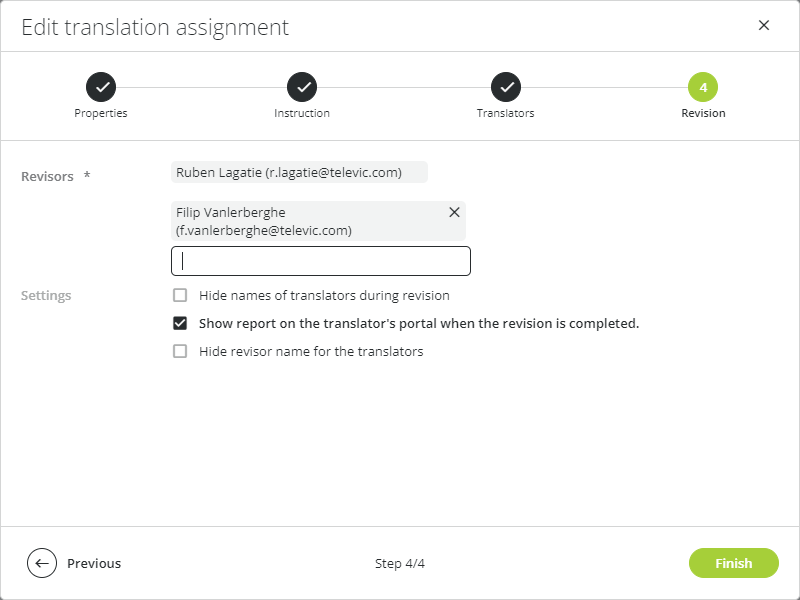Remove revisor Filip Vanlerberghe with X icon

point(454,212)
